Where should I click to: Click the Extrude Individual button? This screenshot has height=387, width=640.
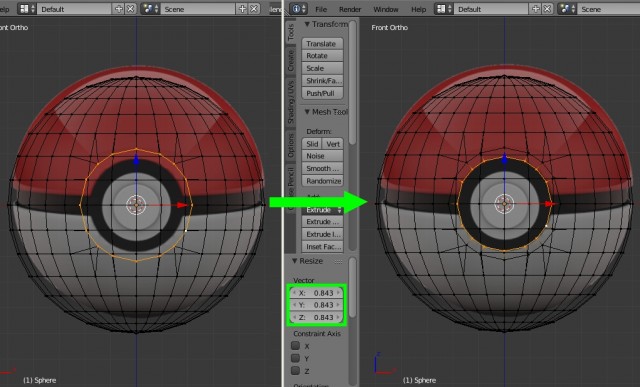point(322,234)
